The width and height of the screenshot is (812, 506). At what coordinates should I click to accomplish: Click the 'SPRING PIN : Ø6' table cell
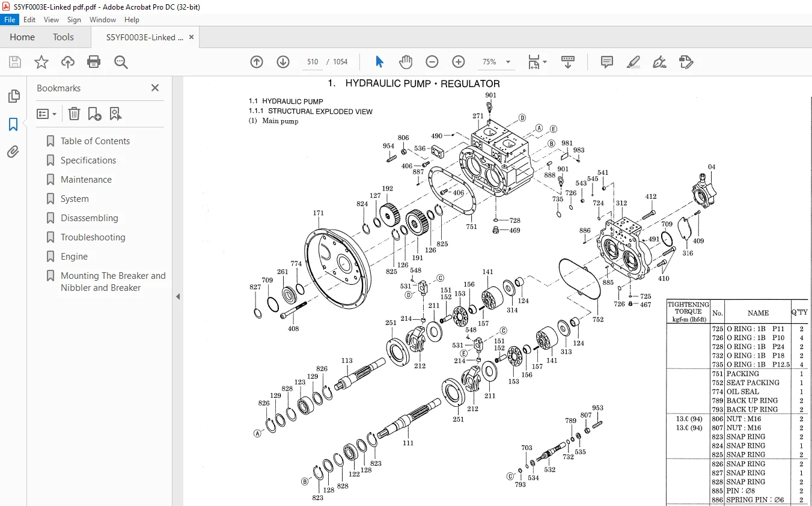(x=756, y=499)
